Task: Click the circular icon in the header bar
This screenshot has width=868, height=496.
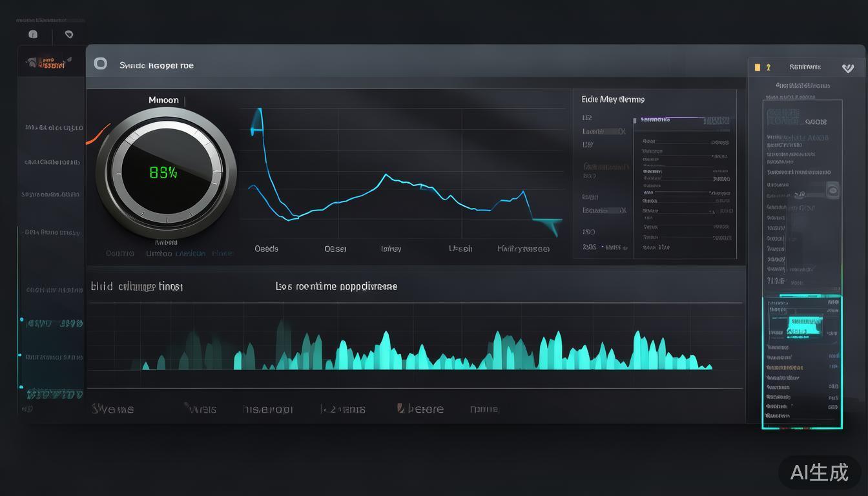Action: coord(100,63)
